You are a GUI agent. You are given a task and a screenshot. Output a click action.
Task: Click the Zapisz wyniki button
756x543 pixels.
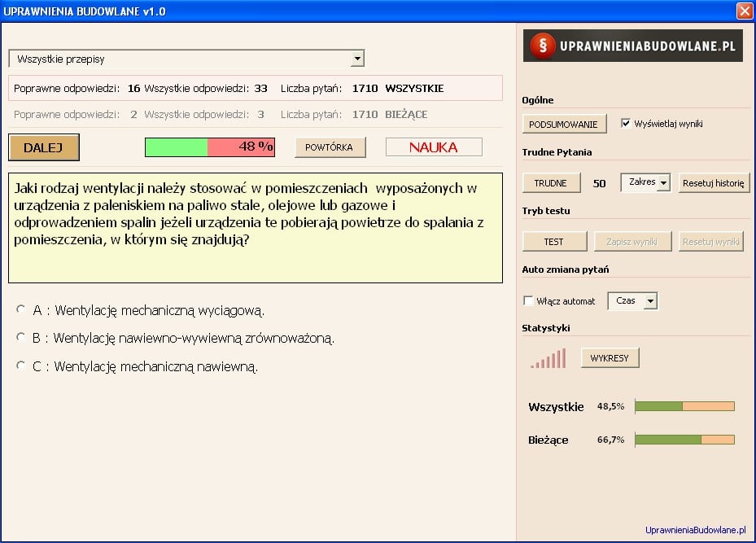pos(632,242)
